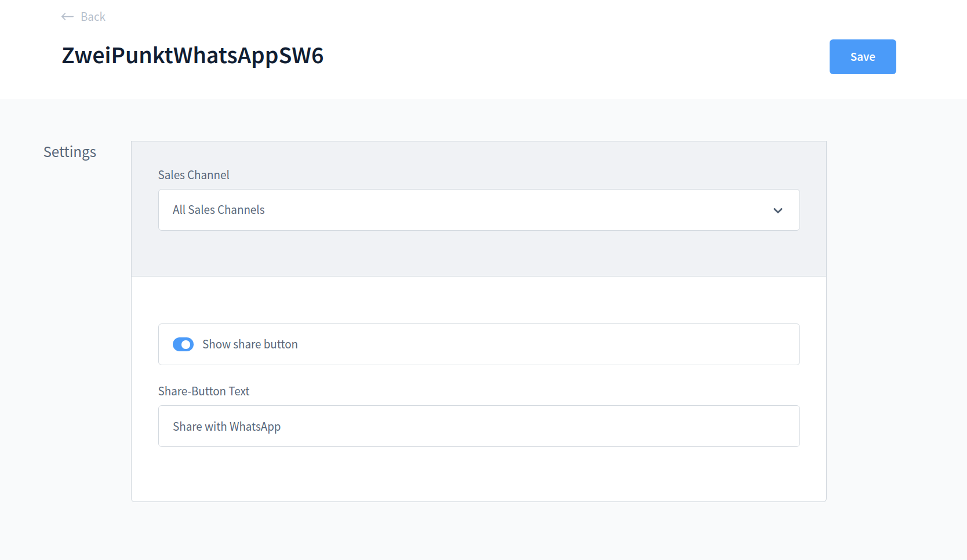
Task: Click the Share-Button Text label
Action: pos(203,391)
